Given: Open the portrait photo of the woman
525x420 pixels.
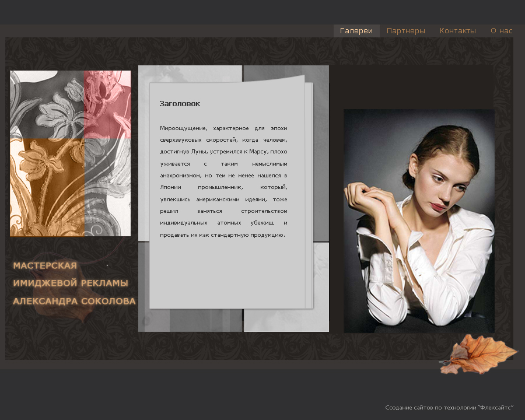Looking at the screenshot, I should pos(418,219).
